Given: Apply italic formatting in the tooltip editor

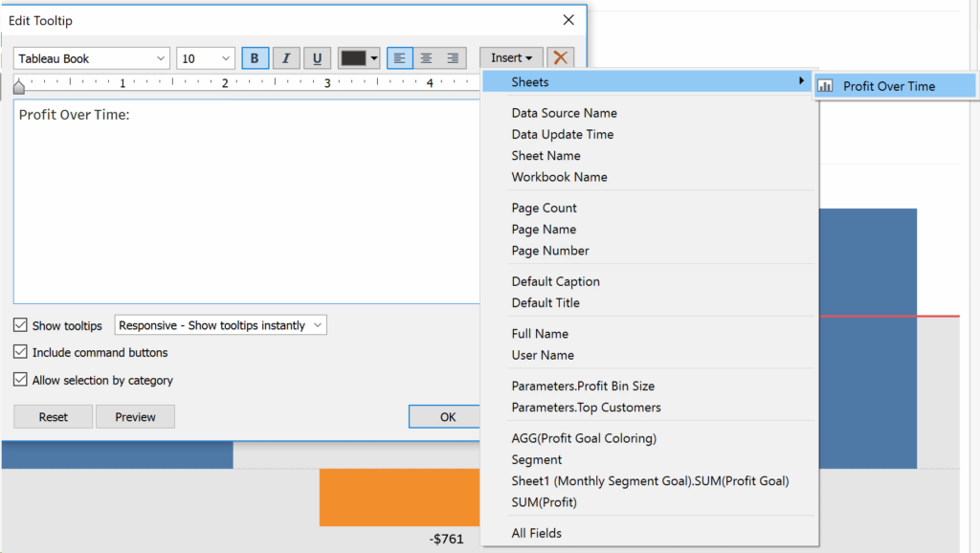Looking at the screenshot, I should pyautogui.click(x=285, y=57).
